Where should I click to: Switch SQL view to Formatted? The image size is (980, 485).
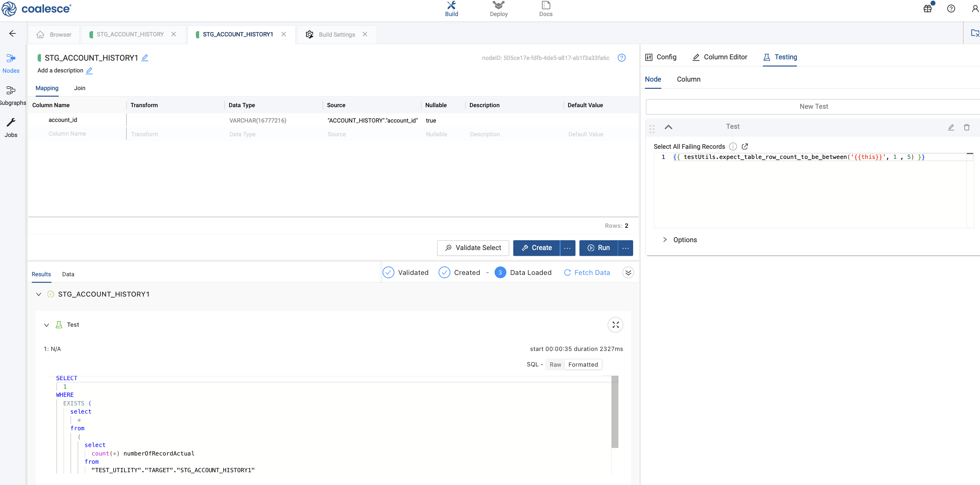pyautogui.click(x=583, y=365)
